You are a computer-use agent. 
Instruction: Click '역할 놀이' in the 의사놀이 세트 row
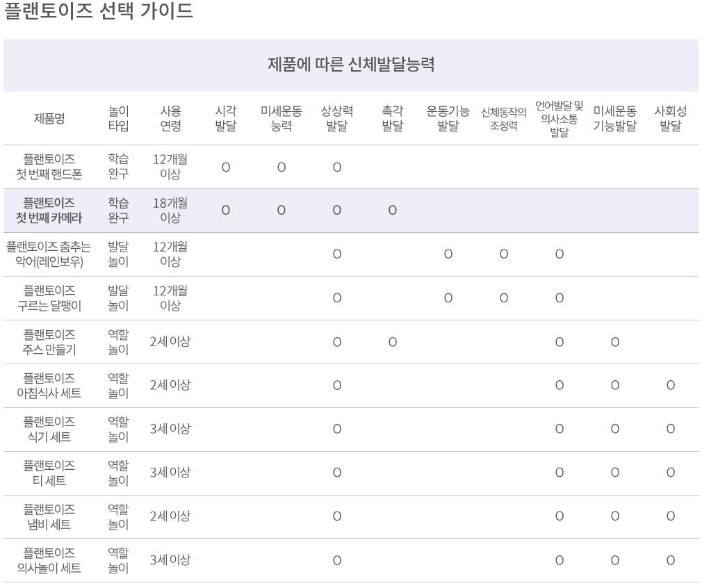[119, 560]
